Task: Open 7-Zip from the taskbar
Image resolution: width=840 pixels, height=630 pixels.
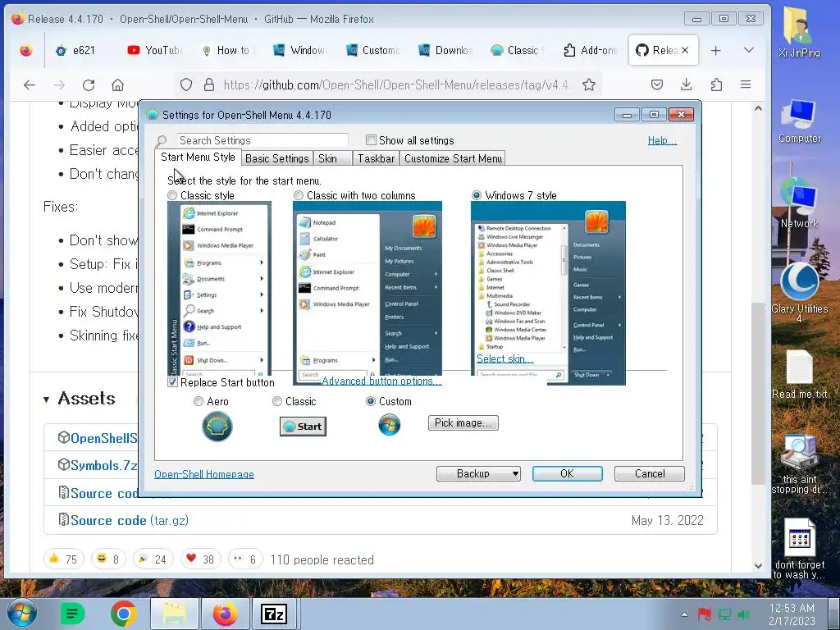Action: tap(274, 614)
